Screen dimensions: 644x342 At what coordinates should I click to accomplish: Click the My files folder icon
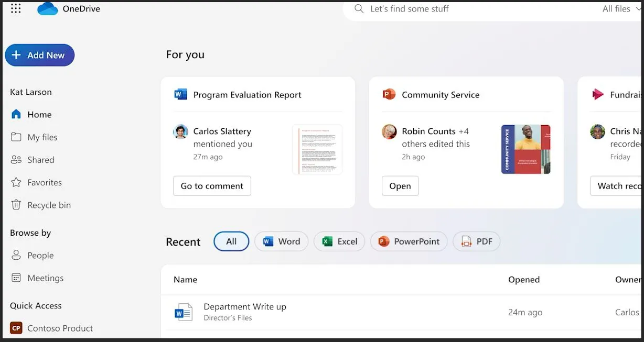coord(16,137)
